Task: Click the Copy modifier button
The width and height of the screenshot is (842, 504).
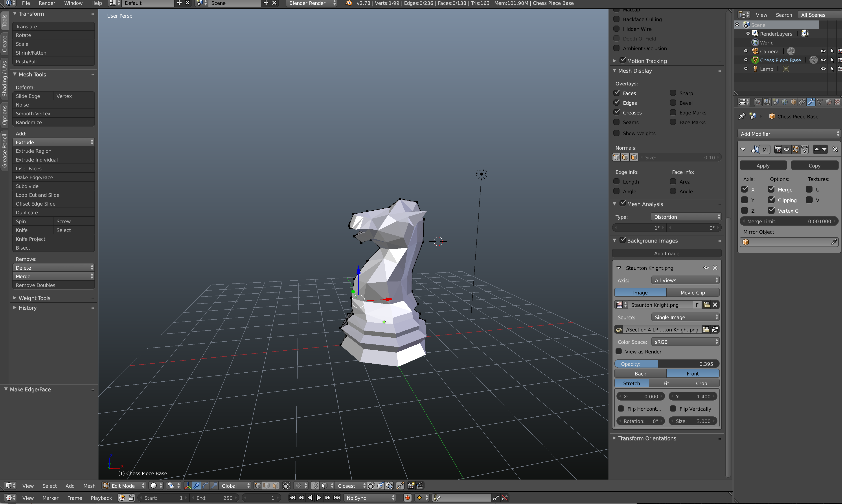Action: tap(814, 166)
